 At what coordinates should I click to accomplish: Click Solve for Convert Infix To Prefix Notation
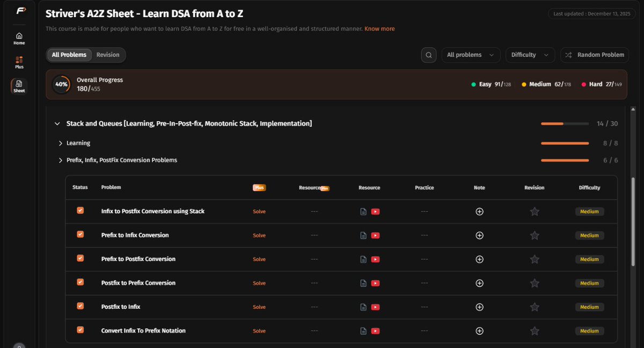259,331
